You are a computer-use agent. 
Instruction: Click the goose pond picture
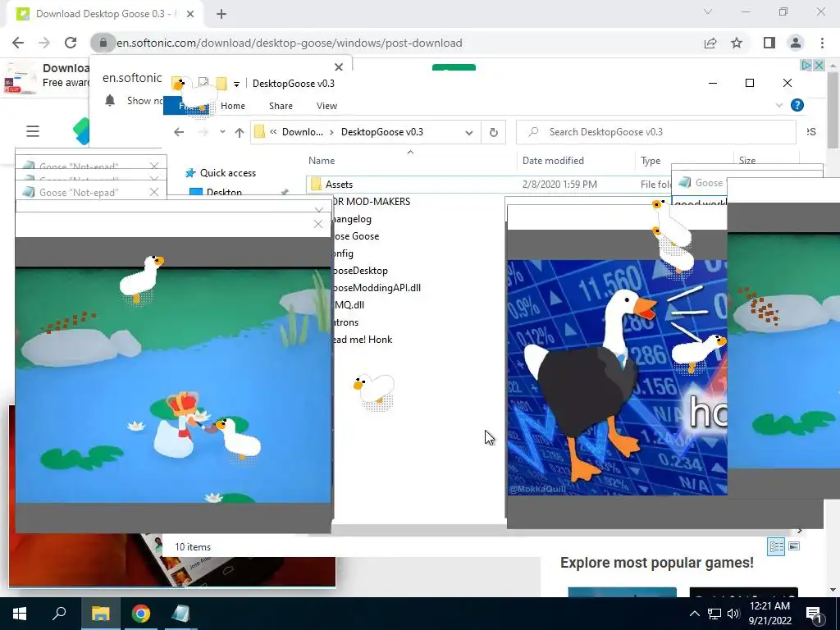(173, 386)
